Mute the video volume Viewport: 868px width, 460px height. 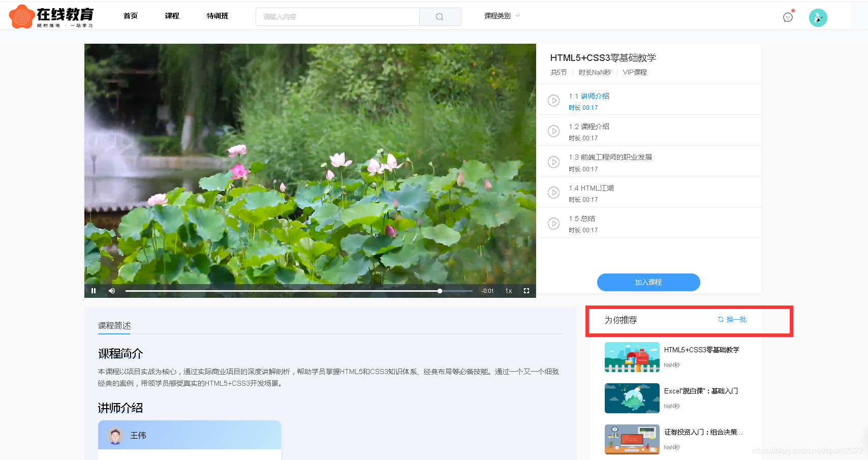pyautogui.click(x=112, y=291)
